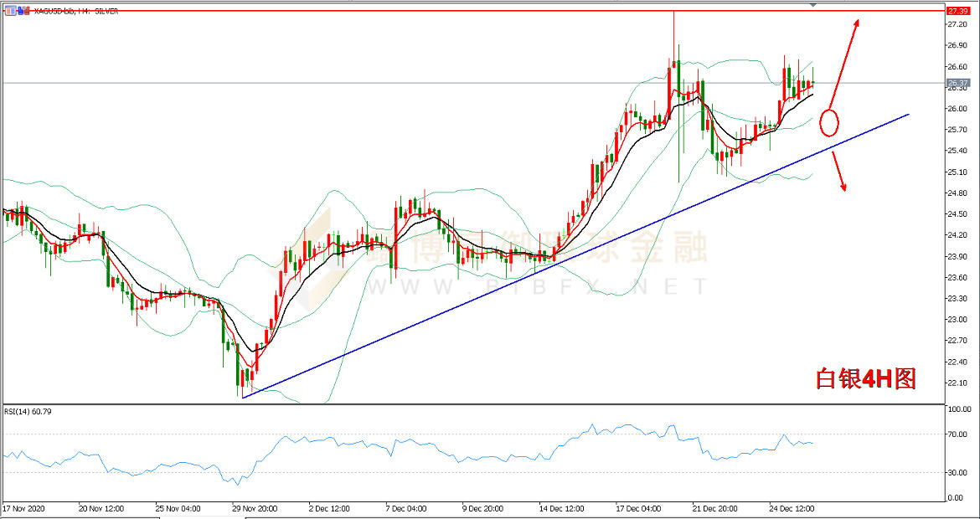
Task: Click the RSI(14) 60.79 indicator label
Action: coord(28,411)
